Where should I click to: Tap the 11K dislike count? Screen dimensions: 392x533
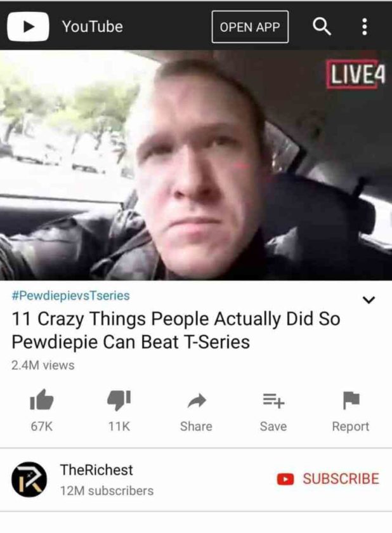click(119, 426)
